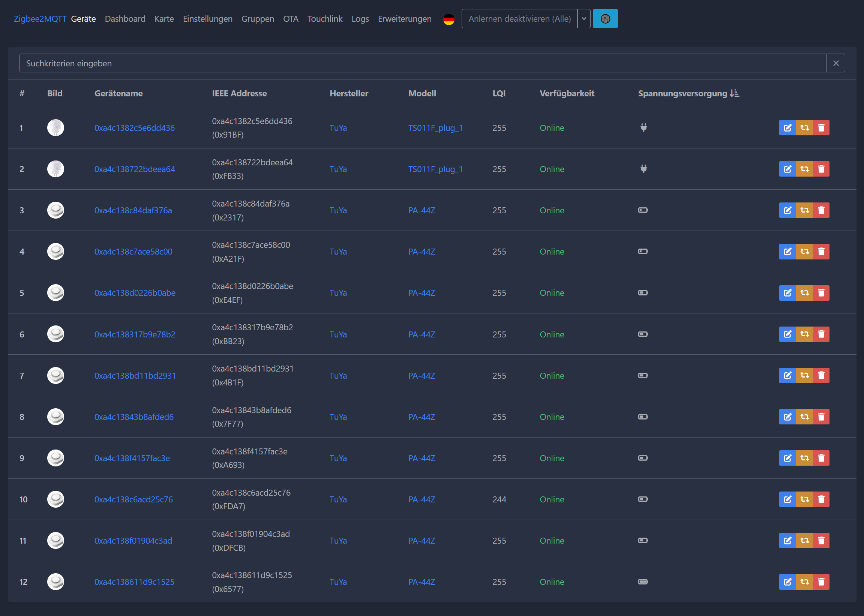Screen dimensions: 864x616
Task: Click reconfigure icon in row 0xa4c138f4157fac3e
Action: coord(804,458)
